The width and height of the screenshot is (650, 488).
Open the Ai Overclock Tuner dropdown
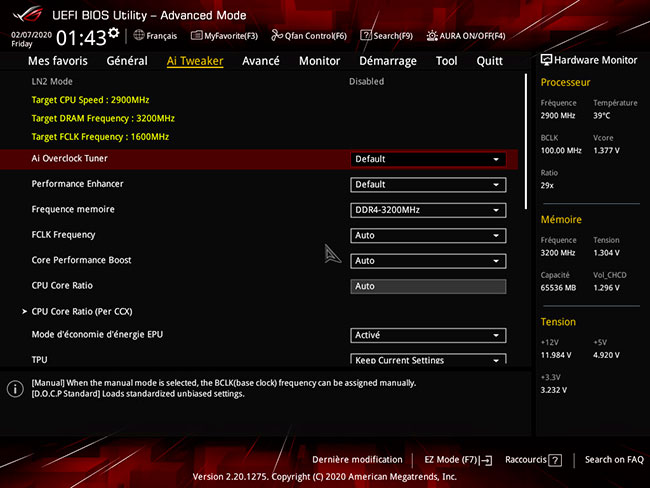point(427,159)
